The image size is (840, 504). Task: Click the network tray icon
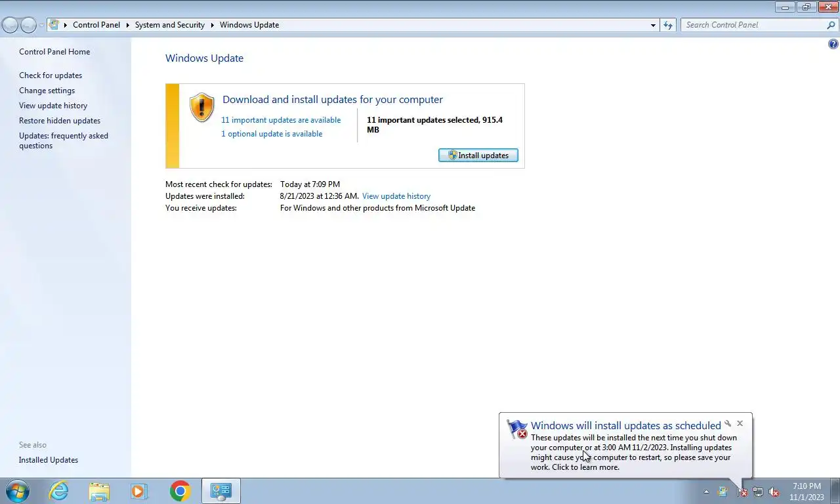758,492
